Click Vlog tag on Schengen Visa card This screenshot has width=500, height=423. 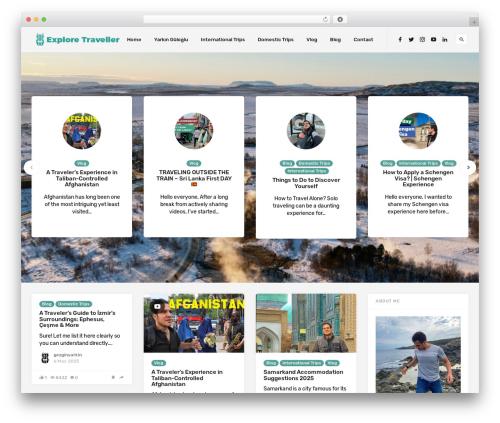449,163
